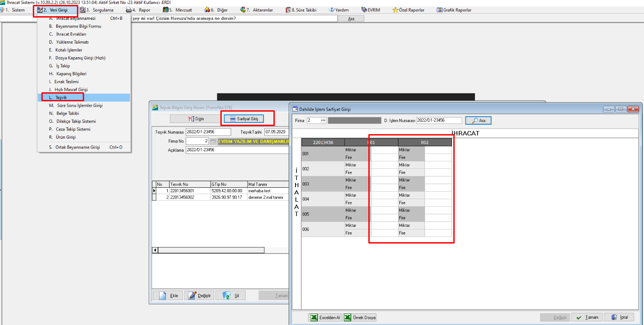The image size is (644, 325).
Task: Select Ortak Beyanname Girişi menu entry
Action: tap(84, 147)
